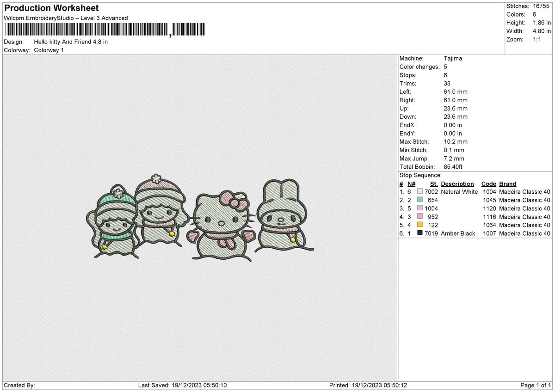Choose the pink swatch for thread 952
Viewport: 555px width, 392px height.
[x=420, y=217]
